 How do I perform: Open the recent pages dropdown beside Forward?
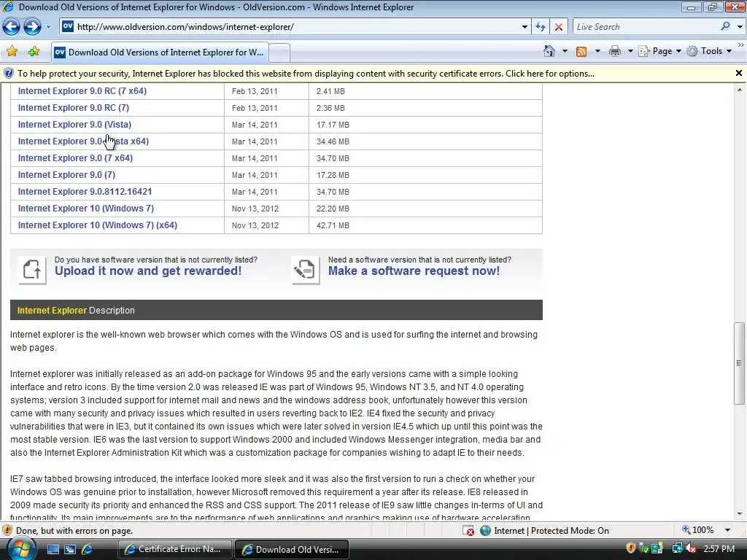[48, 27]
